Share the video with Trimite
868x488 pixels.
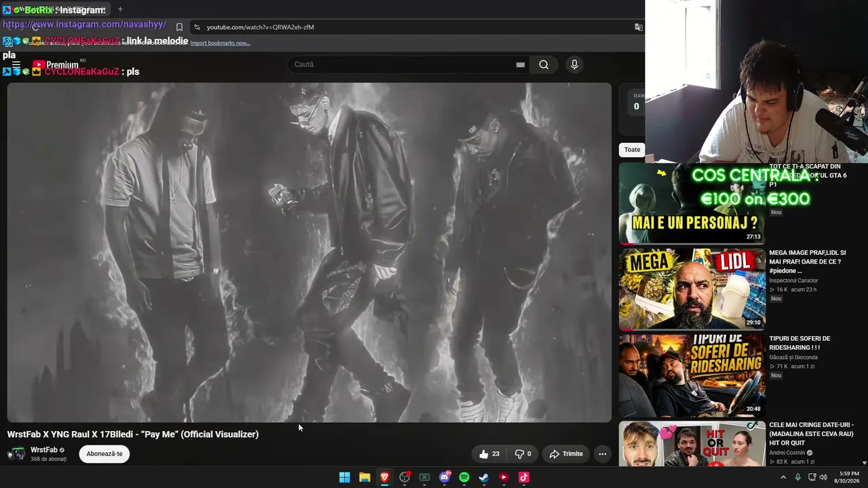[x=566, y=454]
